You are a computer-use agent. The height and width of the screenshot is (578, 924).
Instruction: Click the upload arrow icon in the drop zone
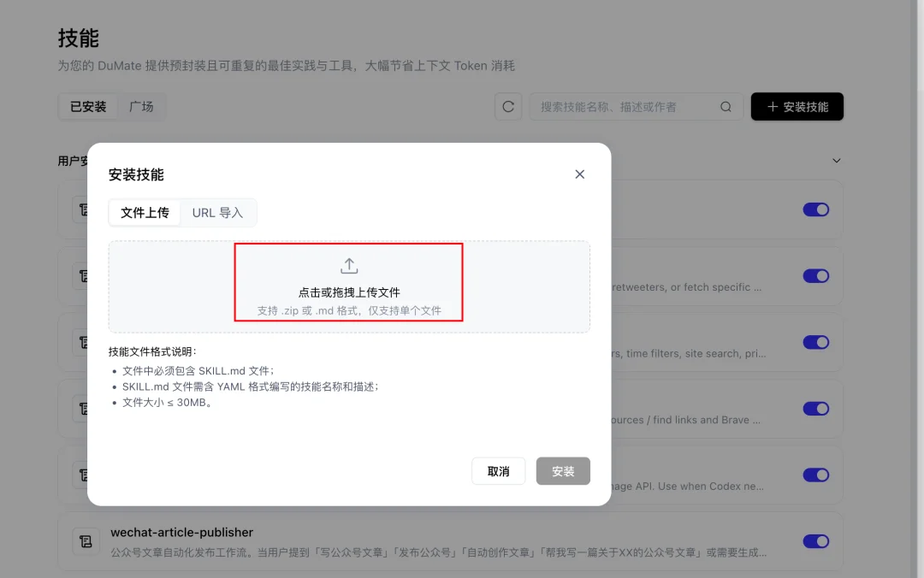coord(348,265)
